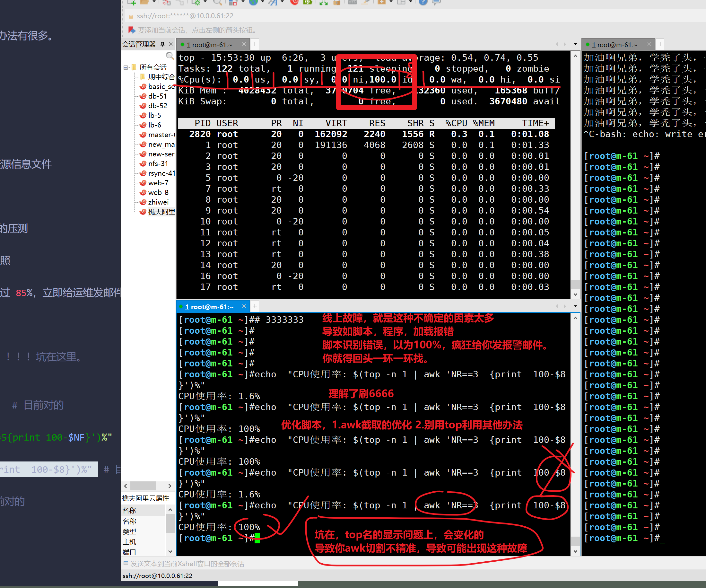The width and height of the screenshot is (706, 588).
Task: Click the fullscreen green arrows toolbar icon
Action: (323, 2)
